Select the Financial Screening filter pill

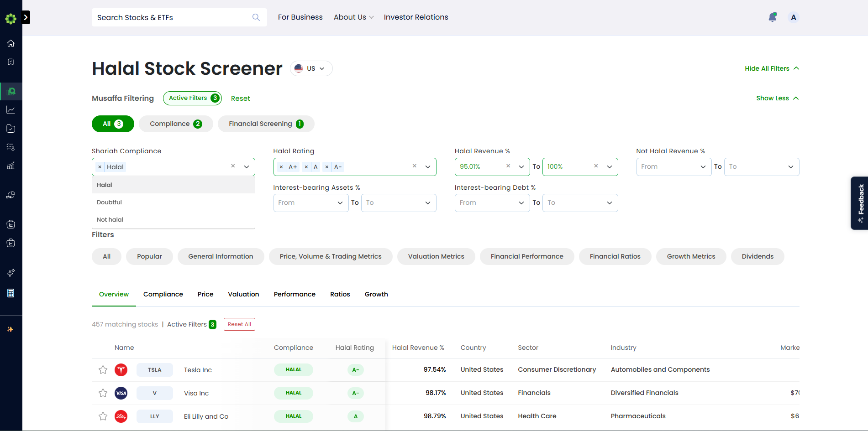[266, 124]
